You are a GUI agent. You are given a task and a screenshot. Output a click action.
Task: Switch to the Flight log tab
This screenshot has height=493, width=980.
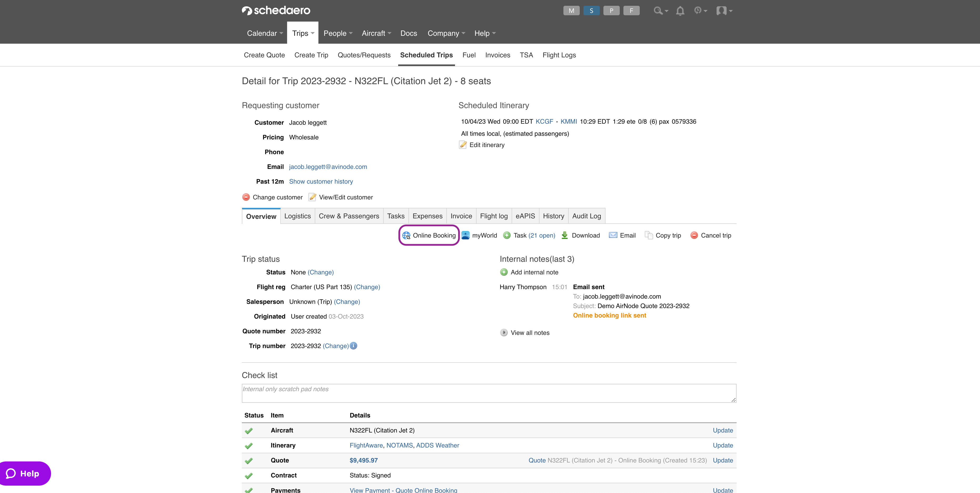(494, 216)
